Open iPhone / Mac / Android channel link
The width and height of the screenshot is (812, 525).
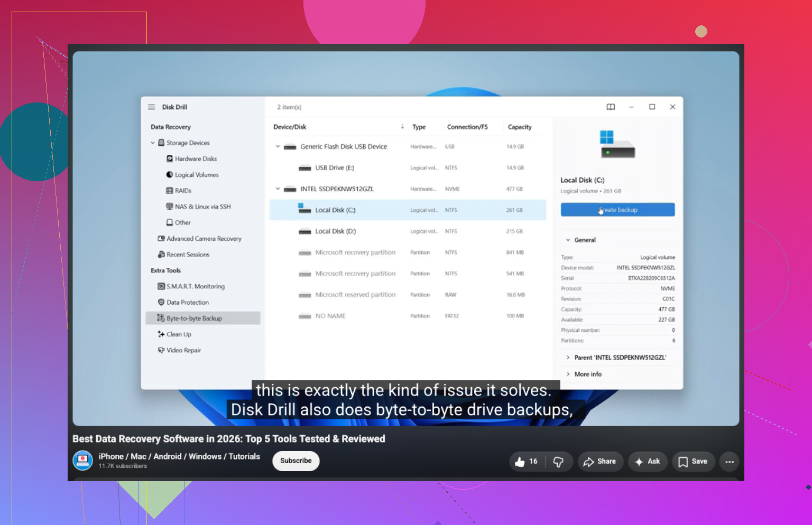tap(179, 456)
